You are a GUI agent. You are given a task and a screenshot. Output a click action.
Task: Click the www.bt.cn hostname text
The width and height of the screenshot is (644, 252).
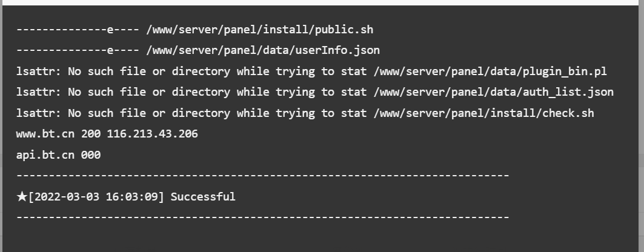(45, 134)
